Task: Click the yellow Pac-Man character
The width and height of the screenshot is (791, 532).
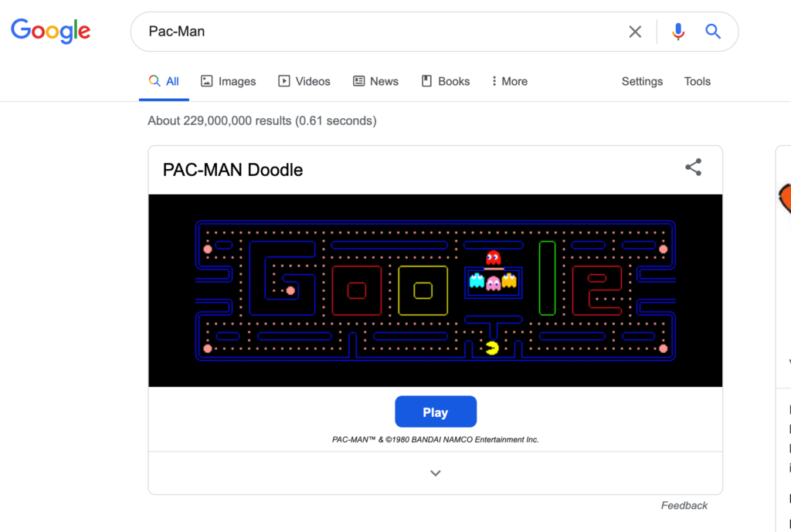Action: point(492,348)
